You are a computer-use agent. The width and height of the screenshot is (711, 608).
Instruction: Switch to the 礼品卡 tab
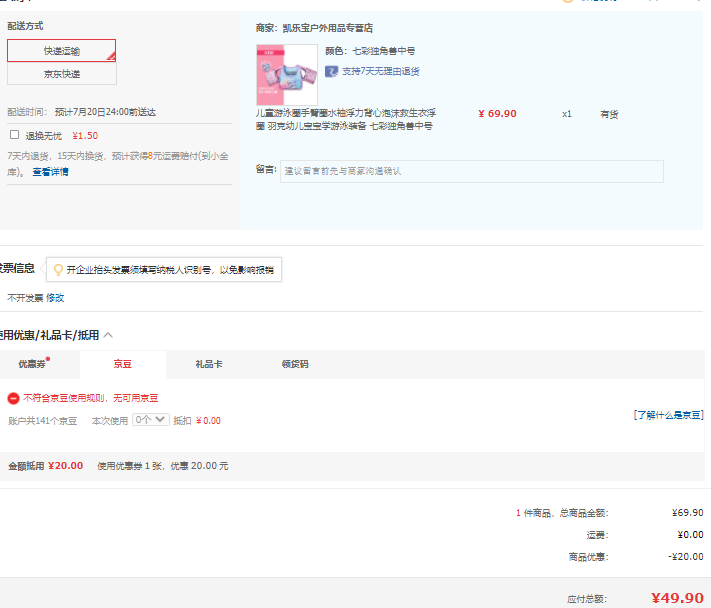208,364
